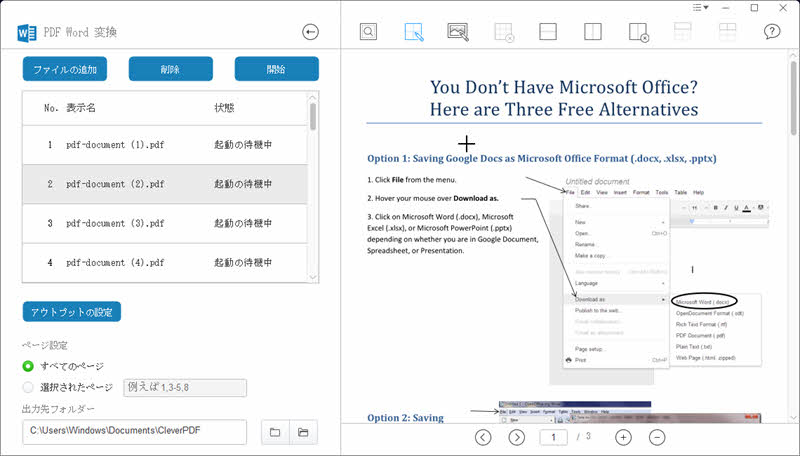800x456 pixels.
Task: Click the back arrow icon beside PDF Word title
Action: pyautogui.click(x=310, y=32)
